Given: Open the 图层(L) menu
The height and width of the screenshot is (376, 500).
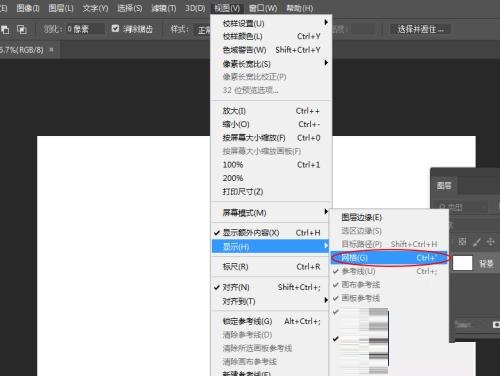Looking at the screenshot, I should [61, 8].
